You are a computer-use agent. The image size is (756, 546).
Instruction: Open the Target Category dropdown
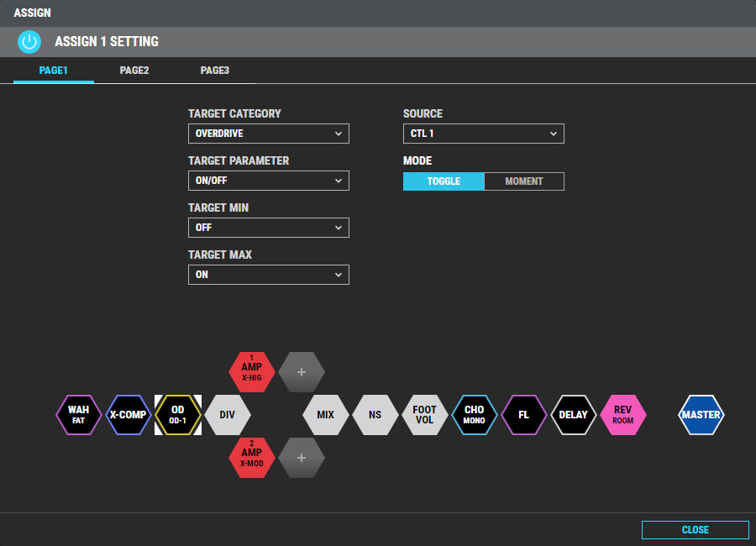tap(269, 134)
